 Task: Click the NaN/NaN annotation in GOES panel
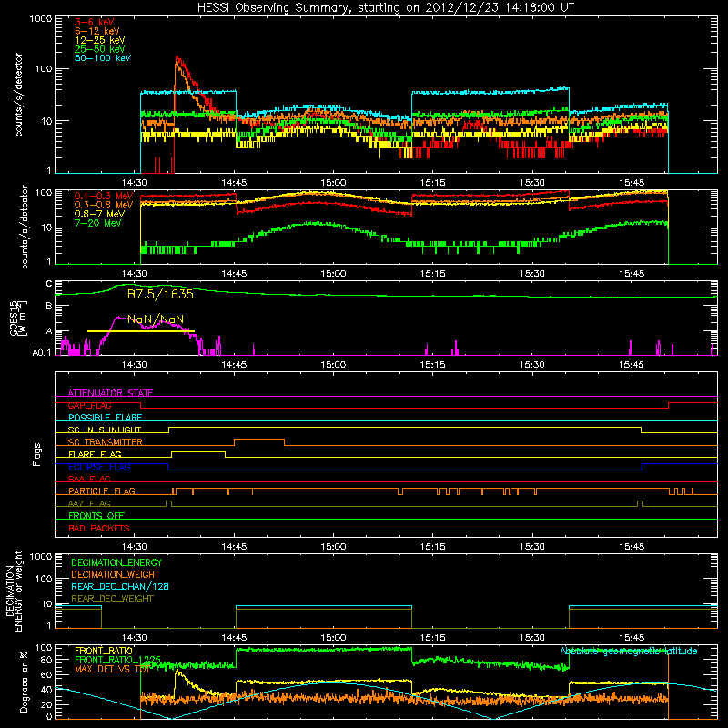coord(156,319)
